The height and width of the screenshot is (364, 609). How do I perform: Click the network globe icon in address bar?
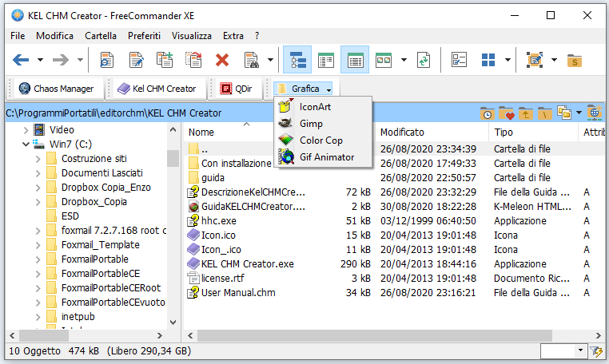pos(595,113)
